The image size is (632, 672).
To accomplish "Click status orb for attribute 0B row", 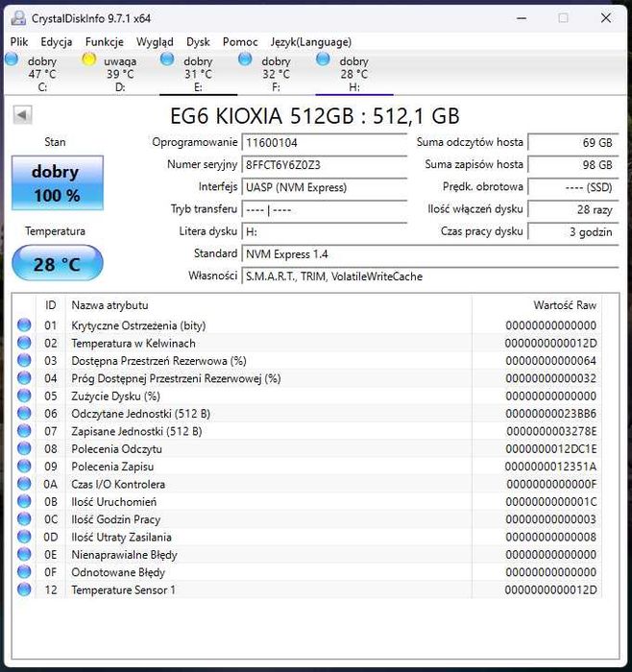I will 24,501.
